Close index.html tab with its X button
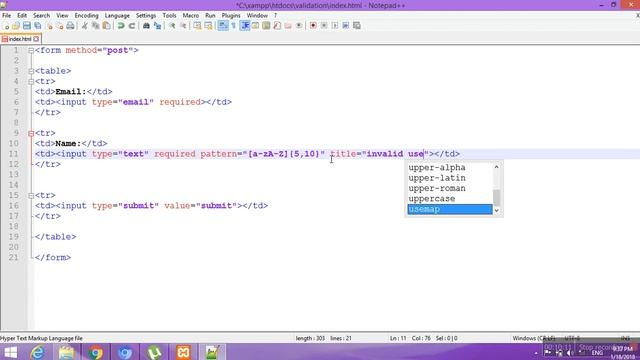This screenshot has width=640, height=360. (x=36, y=39)
